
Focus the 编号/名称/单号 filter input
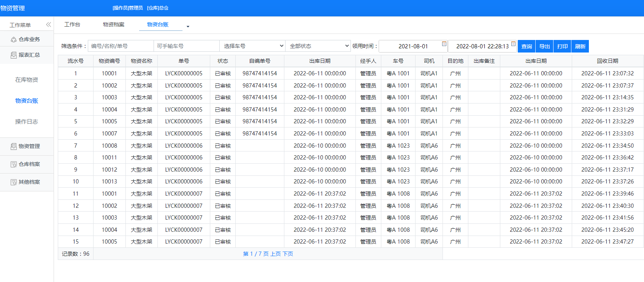point(121,46)
